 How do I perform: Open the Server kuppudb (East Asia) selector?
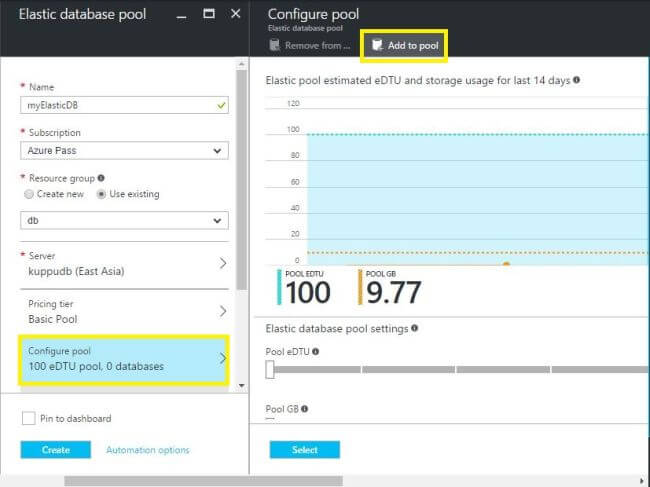(x=124, y=264)
